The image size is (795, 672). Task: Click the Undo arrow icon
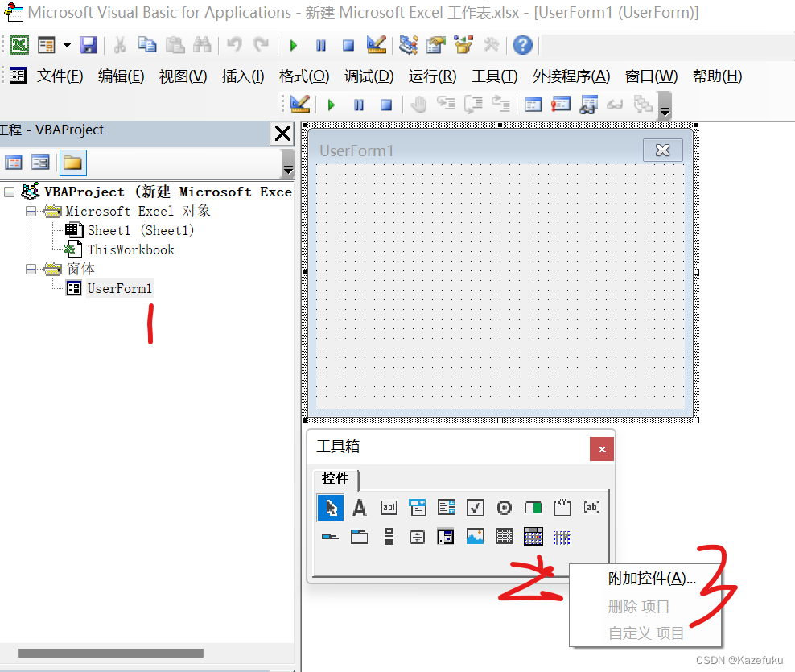(x=233, y=46)
